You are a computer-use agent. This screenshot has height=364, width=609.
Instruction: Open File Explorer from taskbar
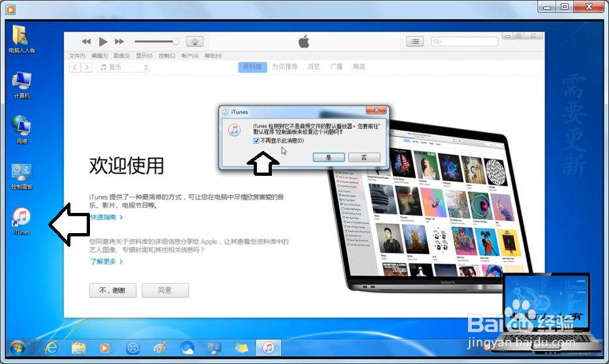point(78,348)
